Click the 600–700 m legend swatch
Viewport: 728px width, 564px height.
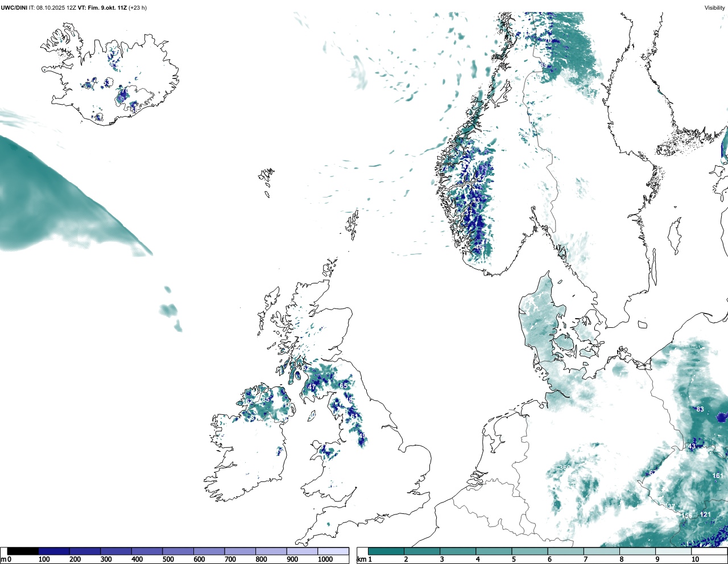pos(209,551)
